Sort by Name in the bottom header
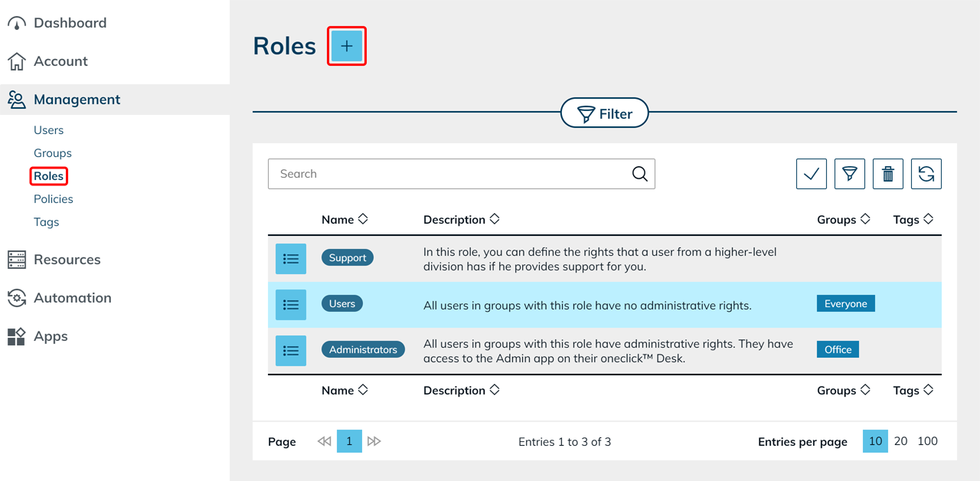Viewport: 980px width, 481px height. point(345,391)
